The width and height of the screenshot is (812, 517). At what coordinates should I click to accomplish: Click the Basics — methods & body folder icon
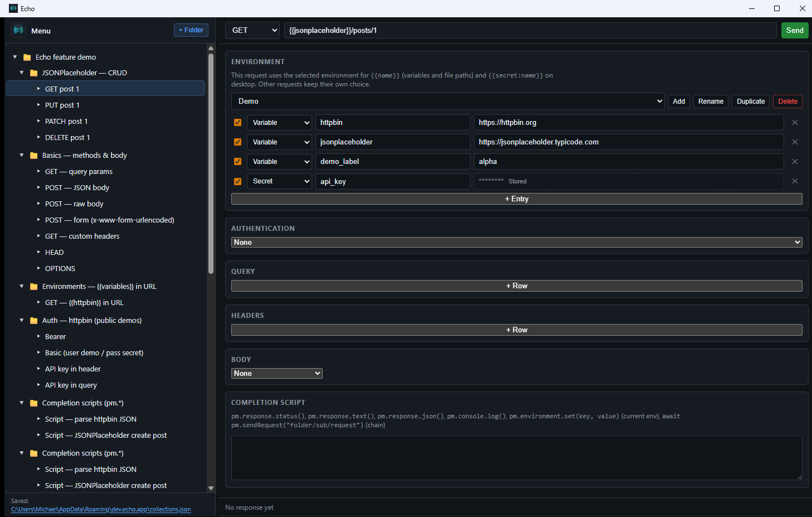[33, 156]
